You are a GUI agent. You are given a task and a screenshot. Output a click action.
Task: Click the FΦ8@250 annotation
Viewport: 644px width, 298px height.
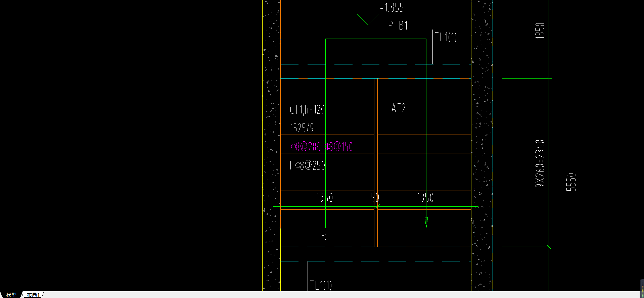click(307, 165)
